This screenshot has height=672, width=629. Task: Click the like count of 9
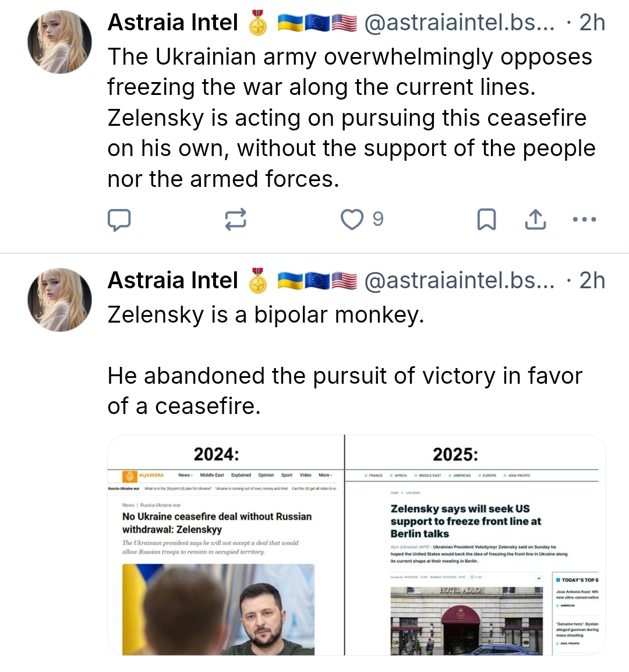click(378, 220)
